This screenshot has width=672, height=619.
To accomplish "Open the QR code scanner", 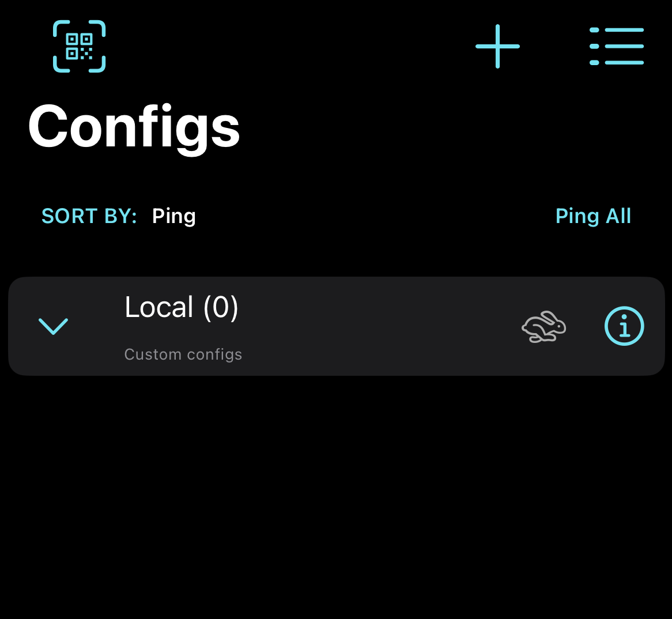I will (80, 46).
